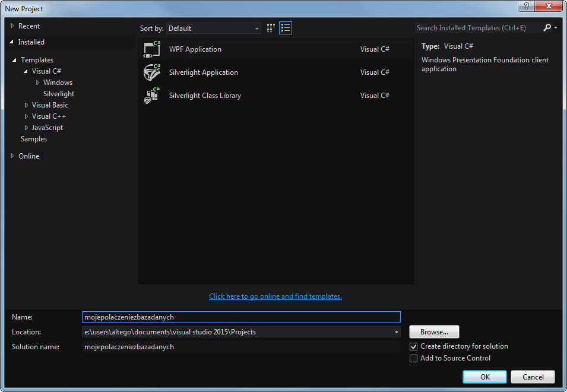Click the Silverlight Application template icon
This screenshot has width=567, height=392.
pyautogui.click(x=151, y=72)
